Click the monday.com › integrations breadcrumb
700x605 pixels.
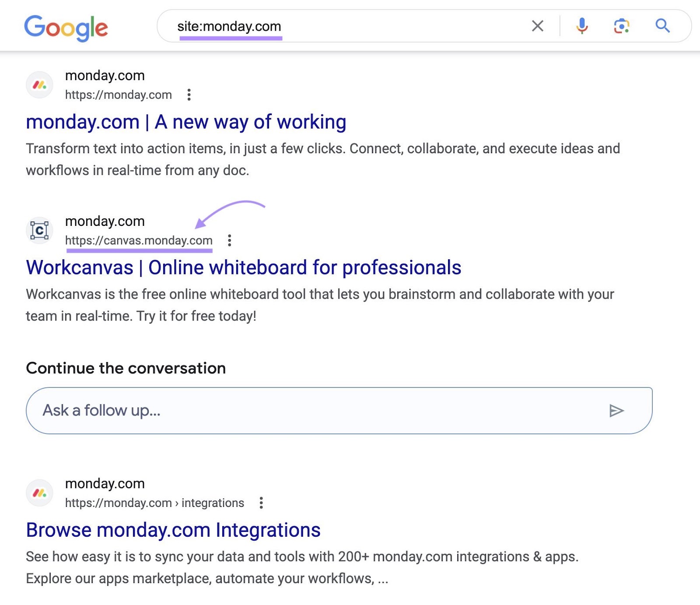pyautogui.click(x=154, y=503)
